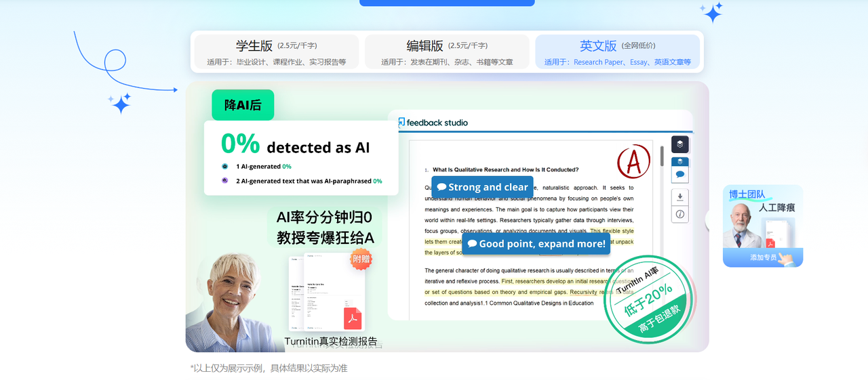Click '2 AI-generated text that was AI-paraphrased 0%'

point(309,181)
